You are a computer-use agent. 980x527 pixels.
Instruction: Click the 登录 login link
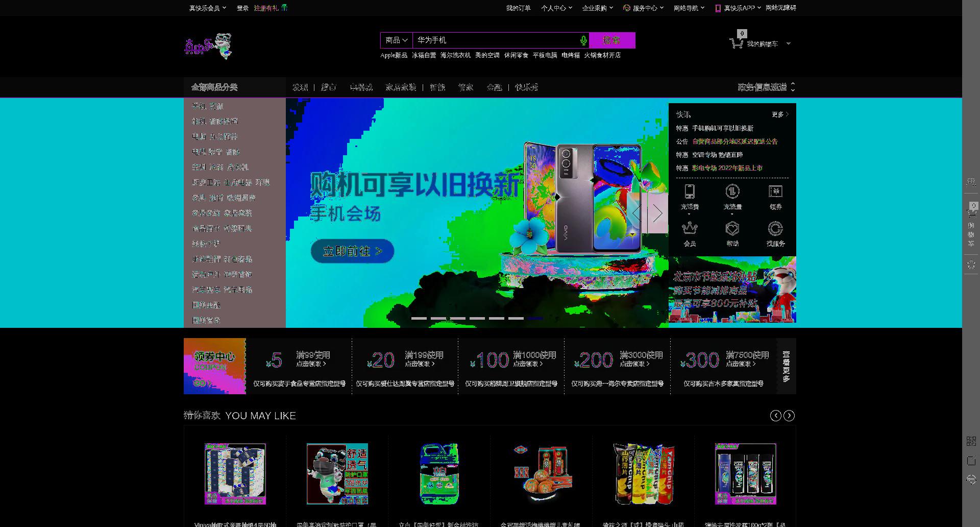click(x=242, y=8)
